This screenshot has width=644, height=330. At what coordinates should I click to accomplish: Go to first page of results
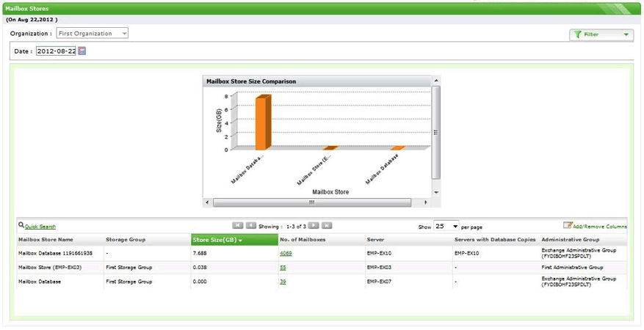pos(238,225)
